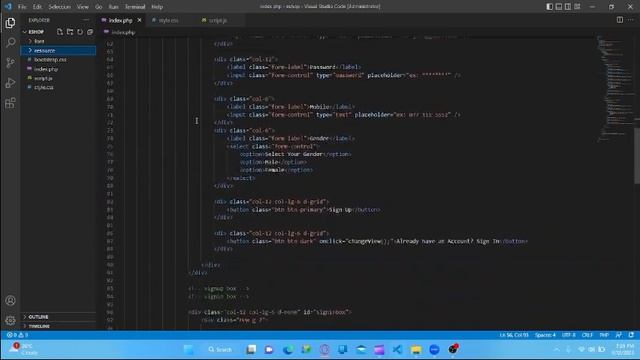Change the CRLF end-of-line setting
The height and width of the screenshot is (360, 640).
[587, 335]
